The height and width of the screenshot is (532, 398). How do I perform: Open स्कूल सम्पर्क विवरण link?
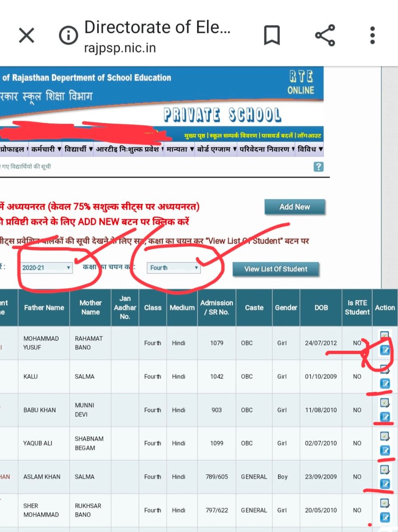[x=234, y=135]
